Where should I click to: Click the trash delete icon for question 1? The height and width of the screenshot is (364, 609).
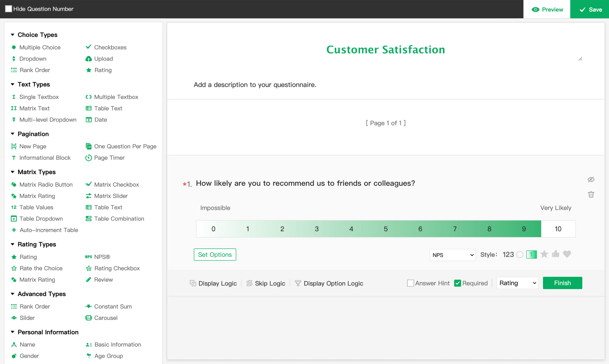coord(591,194)
